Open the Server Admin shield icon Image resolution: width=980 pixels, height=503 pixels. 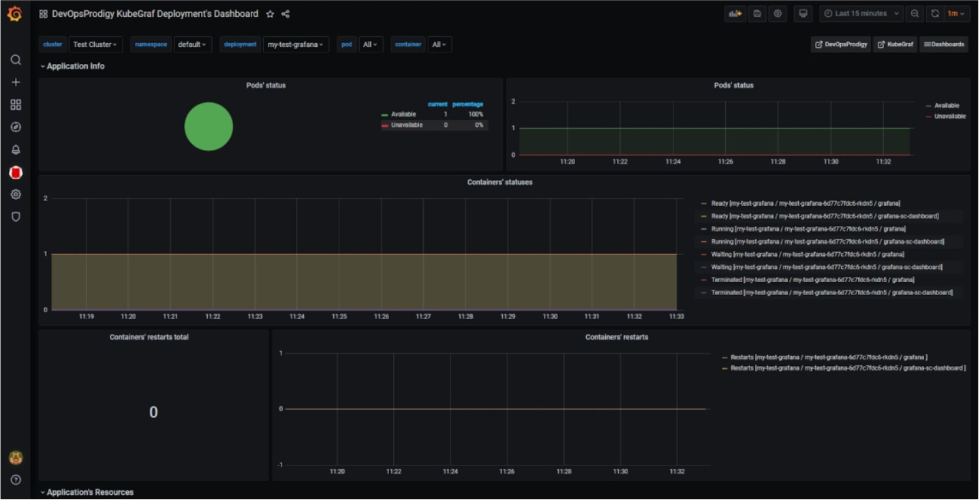(x=16, y=217)
